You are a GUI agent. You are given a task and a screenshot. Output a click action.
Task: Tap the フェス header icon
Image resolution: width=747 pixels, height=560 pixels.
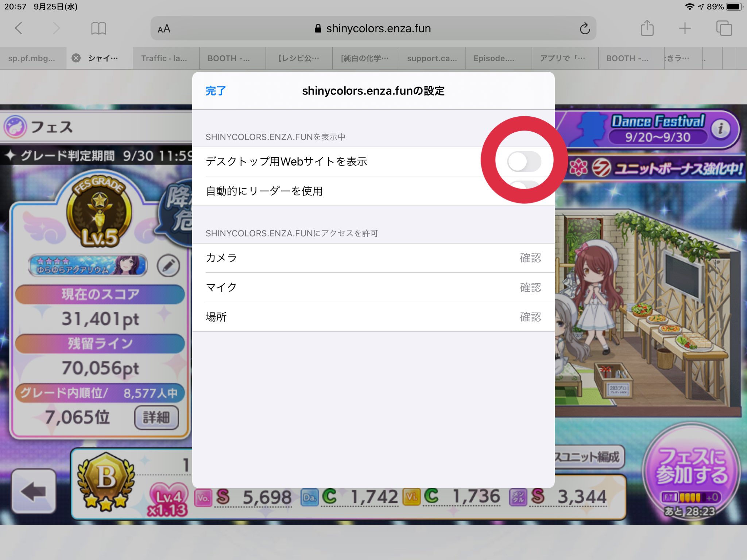(x=15, y=127)
